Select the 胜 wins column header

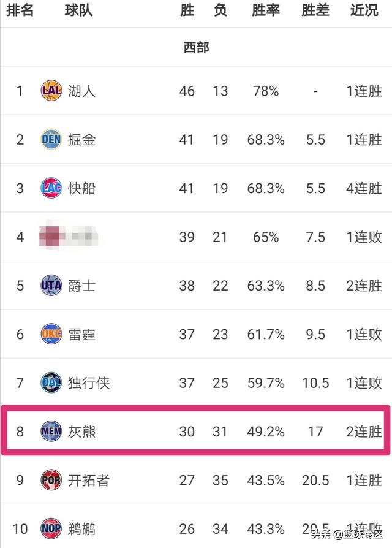point(187,10)
